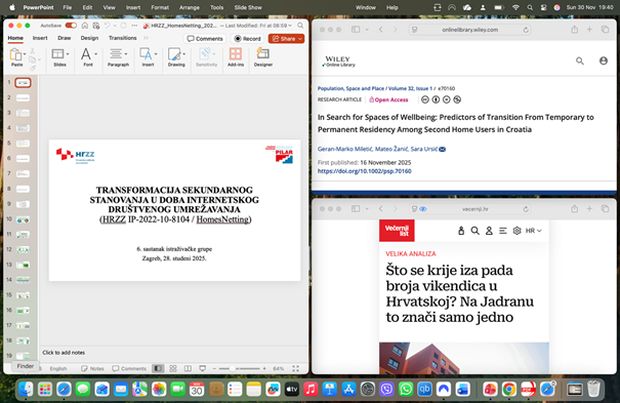This screenshot has height=403, width=620.
Task: Toggle Comments pane in status bar
Action: 128,369
